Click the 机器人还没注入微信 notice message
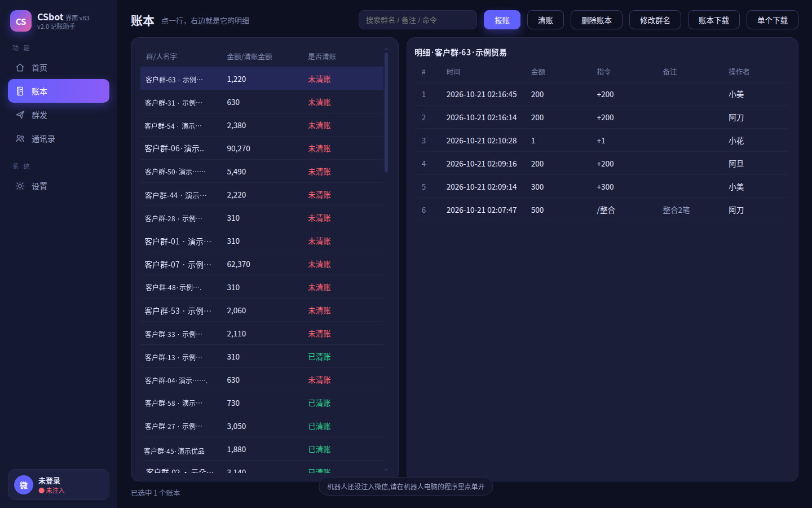Screen dimensions: 812x508 pos(406,487)
